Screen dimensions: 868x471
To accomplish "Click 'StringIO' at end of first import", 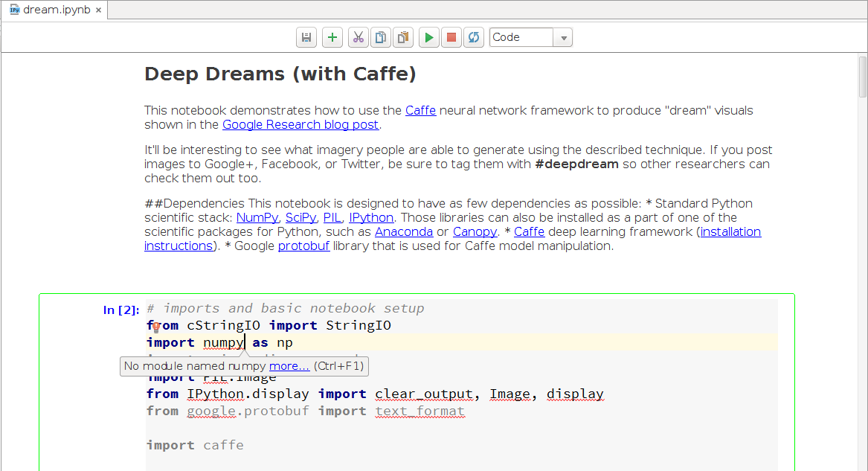I will [359, 325].
